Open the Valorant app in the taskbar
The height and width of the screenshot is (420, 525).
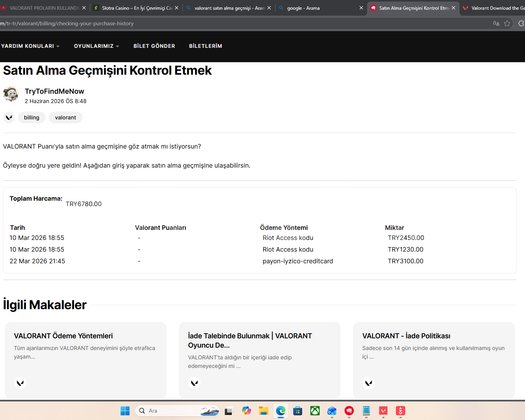click(x=383, y=411)
